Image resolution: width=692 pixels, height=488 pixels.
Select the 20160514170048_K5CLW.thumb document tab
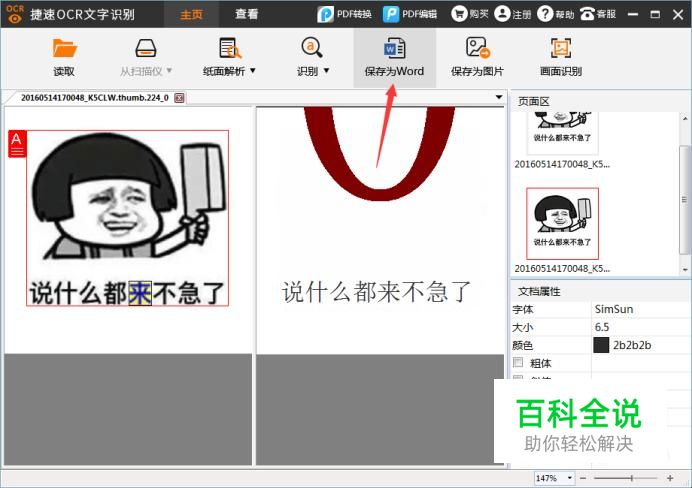pos(95,98)
